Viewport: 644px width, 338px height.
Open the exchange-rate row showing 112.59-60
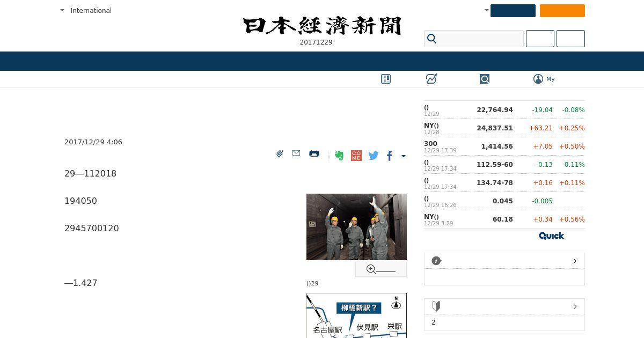point(504,165)
